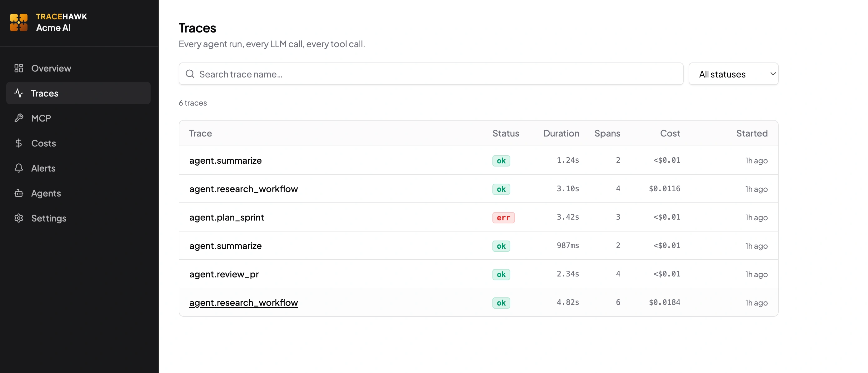The image size is (868, 373).
Task: Open the first agent.summarize trace
Action: pos(225,160)
